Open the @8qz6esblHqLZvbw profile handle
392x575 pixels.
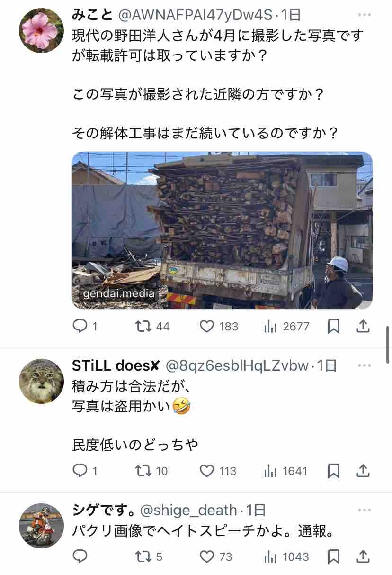coord(236,365)
